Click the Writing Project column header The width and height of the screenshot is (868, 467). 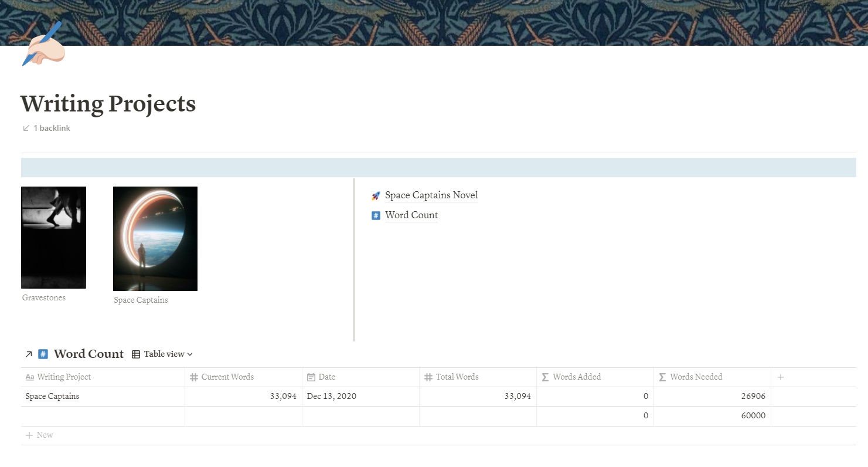[x=103, y=377]
